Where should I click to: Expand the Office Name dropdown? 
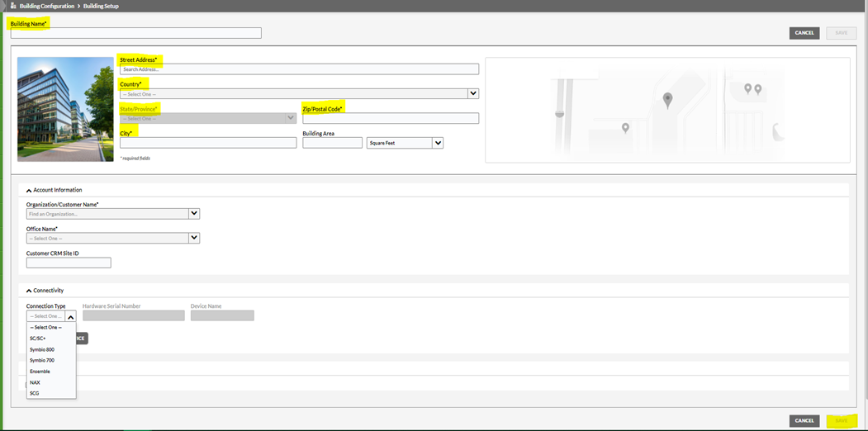(194, 239)
